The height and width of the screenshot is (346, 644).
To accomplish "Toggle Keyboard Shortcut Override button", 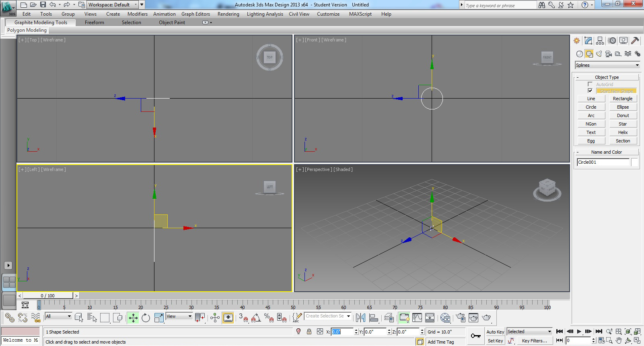I will (x=228, y=318).
